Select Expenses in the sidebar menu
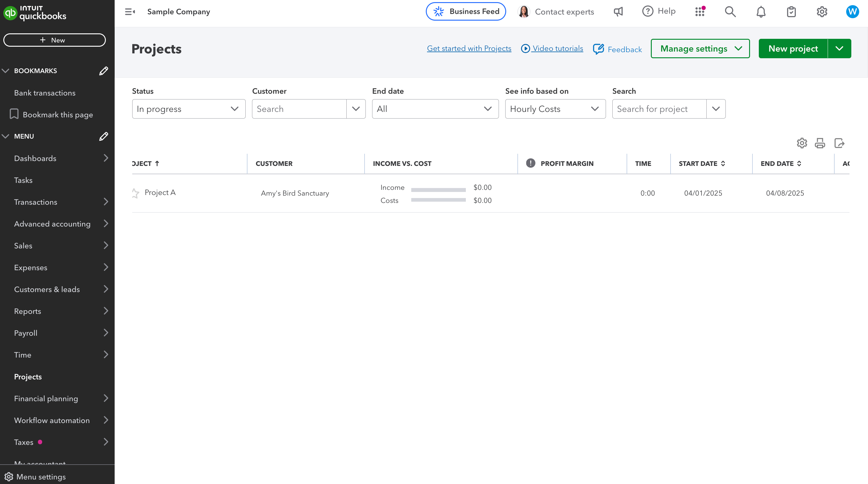The width and height of the screenshot is (868, 484). (x=31, y=267)
